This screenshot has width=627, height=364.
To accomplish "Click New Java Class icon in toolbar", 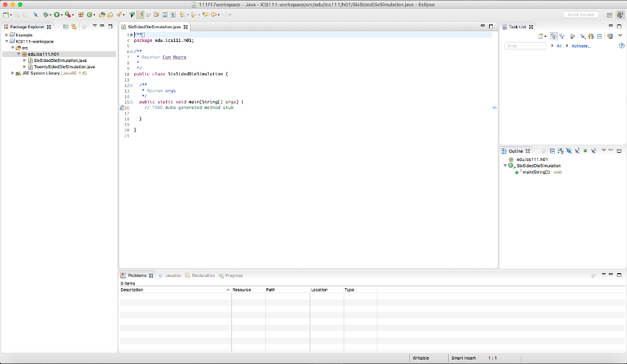I will (x=90, y=14).
